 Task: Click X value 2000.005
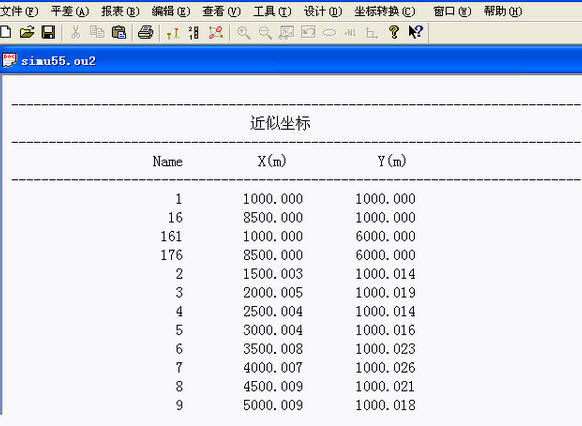pyautogui.click(x=273, y=293)
